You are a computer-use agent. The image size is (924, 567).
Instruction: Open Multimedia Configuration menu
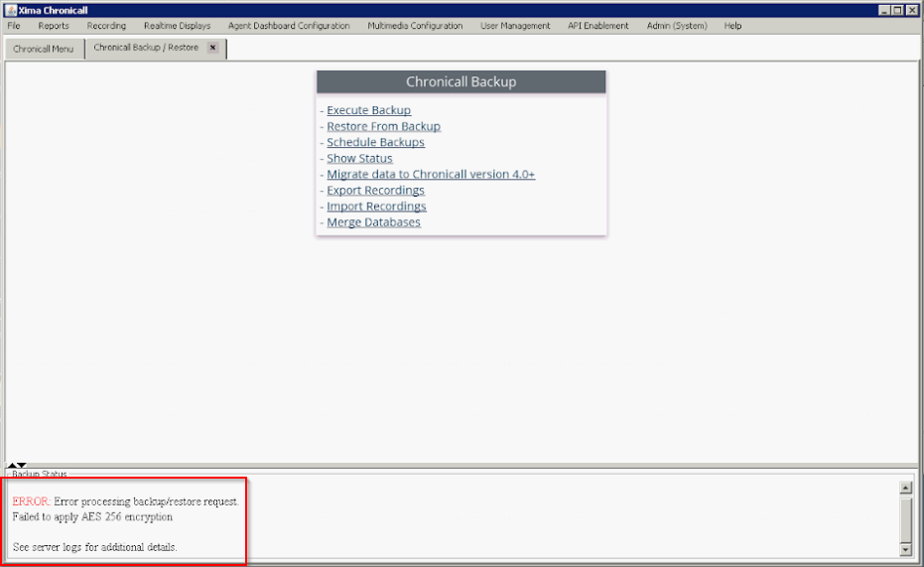(415, 26)
